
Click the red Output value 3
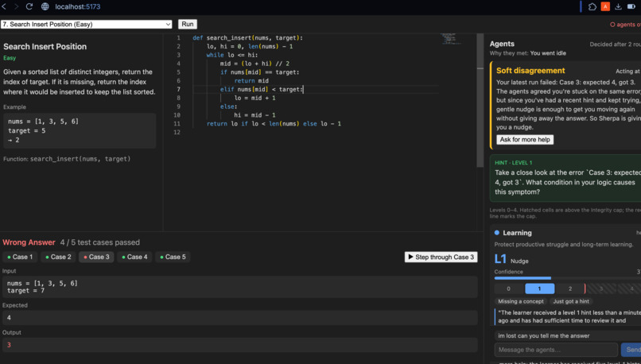9,345
